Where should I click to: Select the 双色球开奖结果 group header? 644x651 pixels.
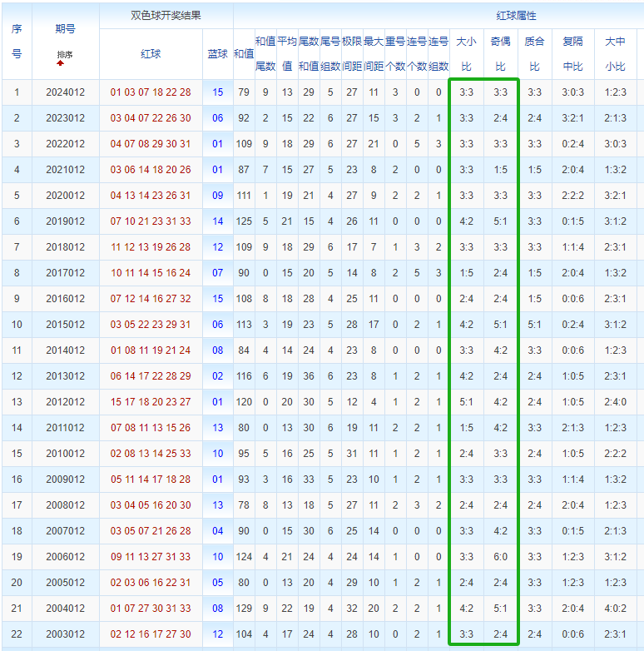point(166,15)
